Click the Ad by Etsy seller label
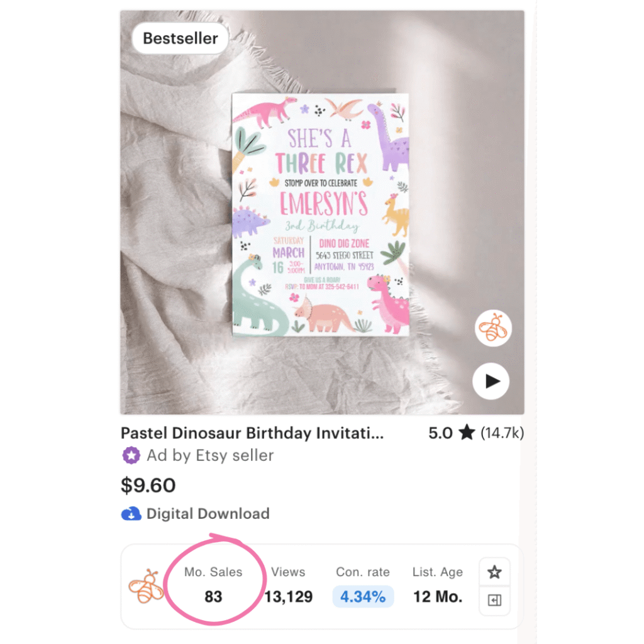 click(x=210, y=455)
